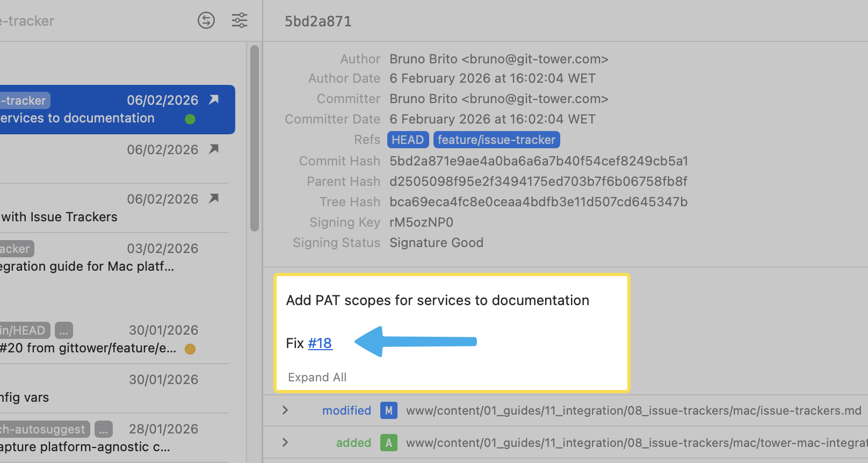Click the arrow icon on selected commit
The image size is (868, 463).
pos(214,99)
